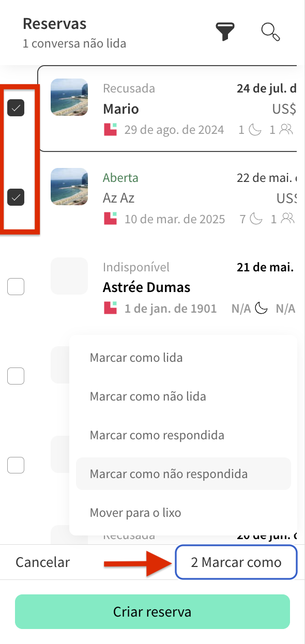
Task: Click 'Cancelar' to exit selection mode
Action: point(43,562)
